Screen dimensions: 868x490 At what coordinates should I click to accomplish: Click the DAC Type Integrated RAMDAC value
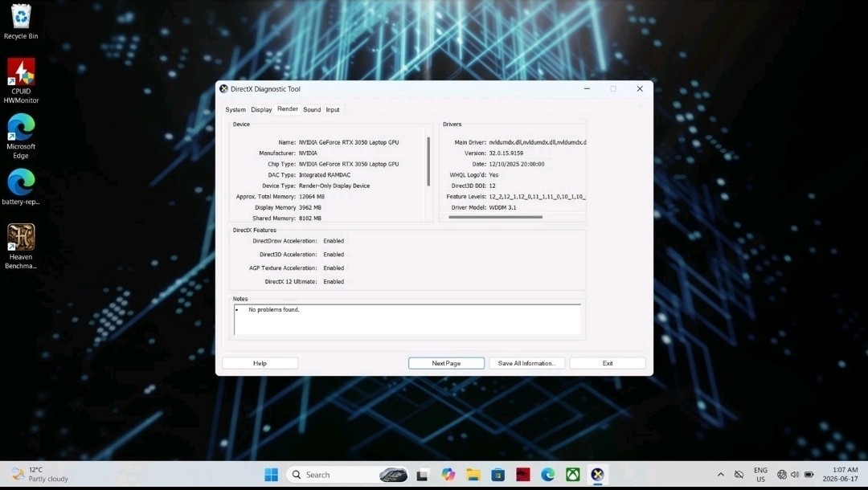click(325, 175)
